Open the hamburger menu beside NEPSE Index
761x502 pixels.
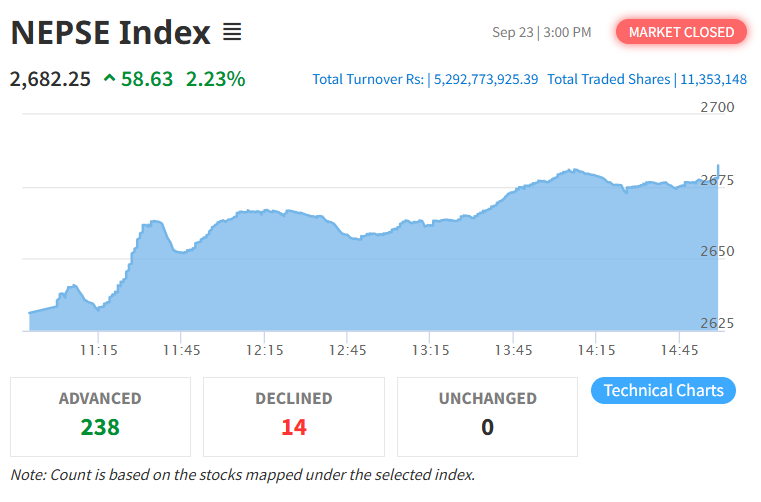point(232,33)
